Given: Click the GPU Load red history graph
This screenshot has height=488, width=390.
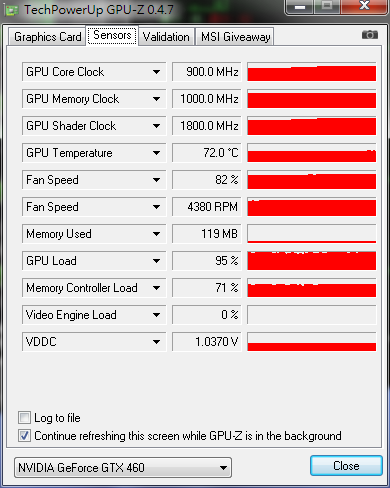Looking at the screenshot, I should [x=312, y=261].
